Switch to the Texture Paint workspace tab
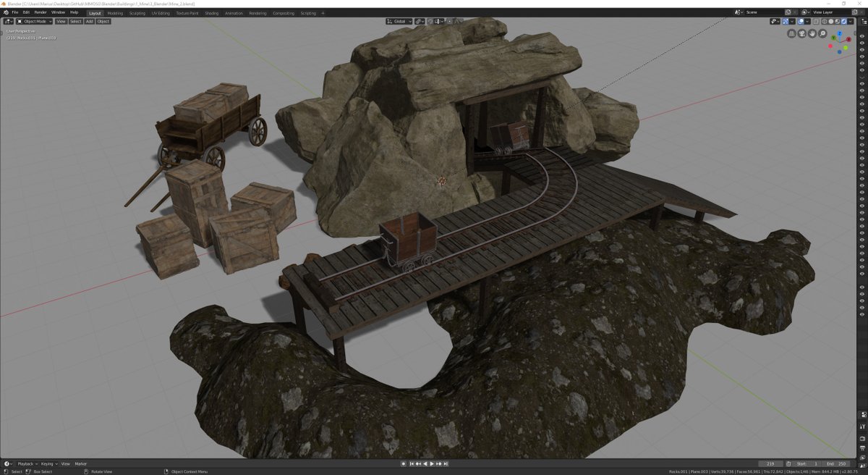This screenshot has height=475, width=868. point(187,13)
